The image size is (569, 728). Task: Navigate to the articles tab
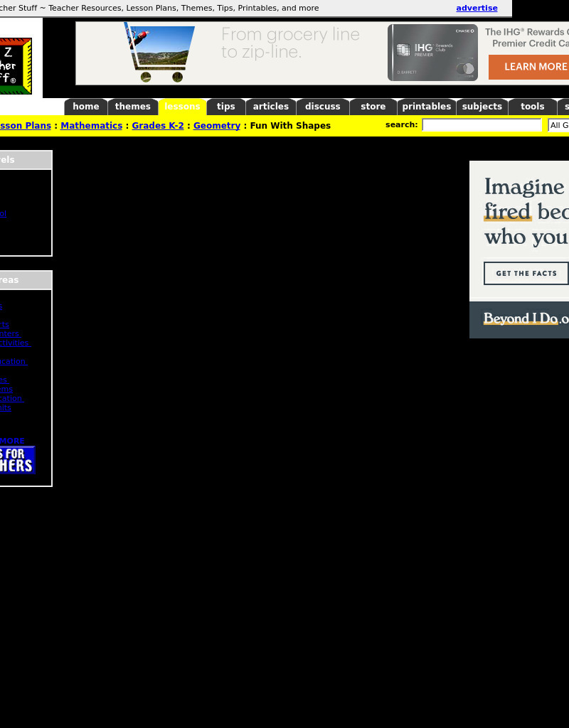click(271, 107)
